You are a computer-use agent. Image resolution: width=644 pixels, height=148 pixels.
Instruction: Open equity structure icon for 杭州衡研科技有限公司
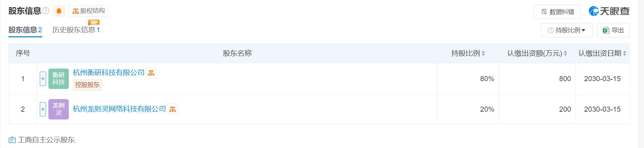click(x=151, y=73)
